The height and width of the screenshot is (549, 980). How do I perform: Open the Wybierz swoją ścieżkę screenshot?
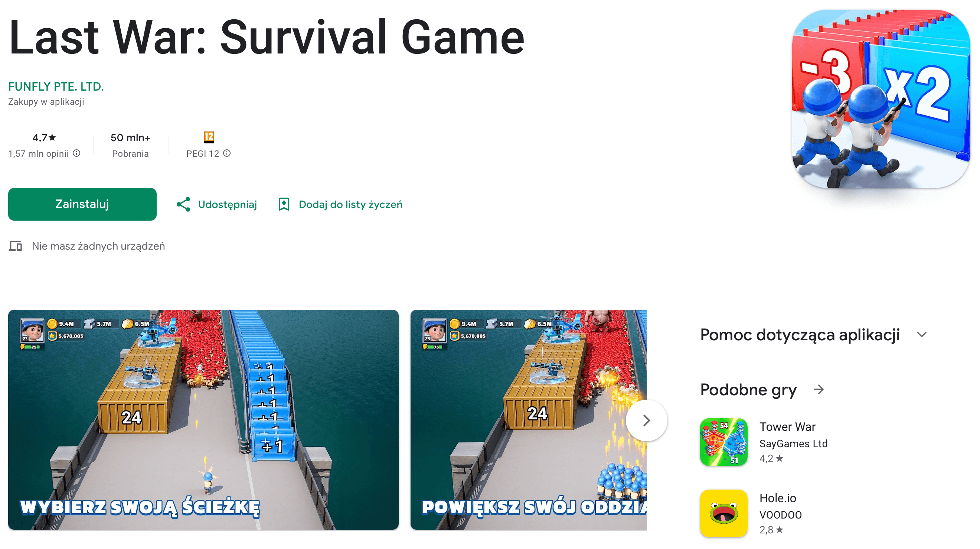click(x=203, y=420)
